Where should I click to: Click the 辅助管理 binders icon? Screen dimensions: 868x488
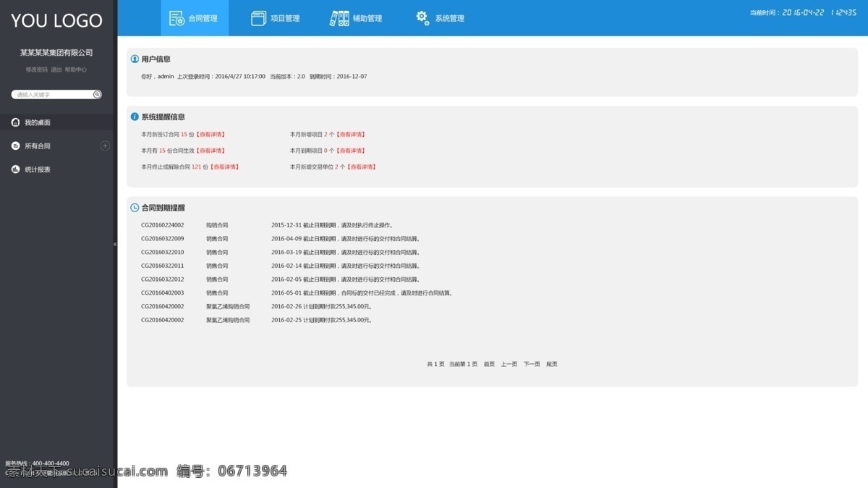pyautogui.click(x=339, y=19)
